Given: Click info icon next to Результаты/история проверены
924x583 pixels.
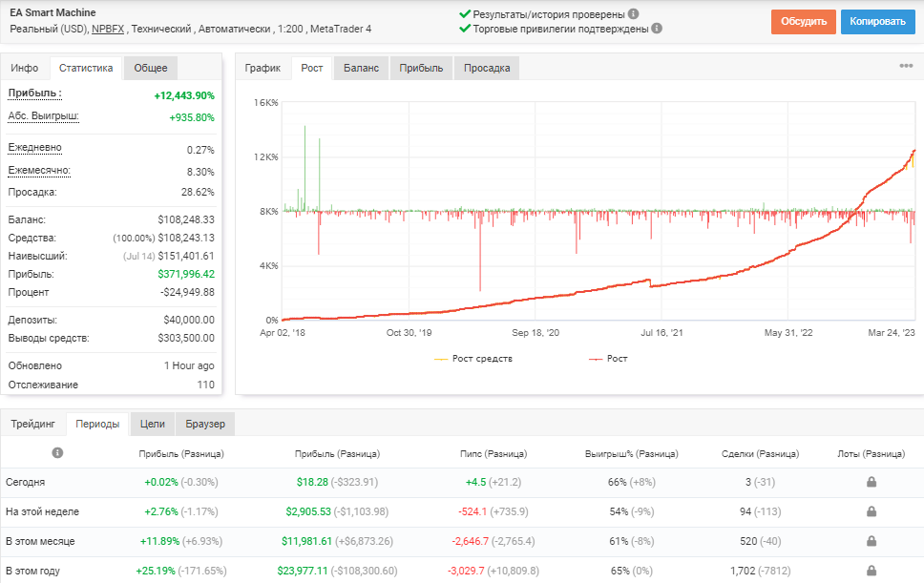Looking at the screenshot, I should [x=634, y=14].
